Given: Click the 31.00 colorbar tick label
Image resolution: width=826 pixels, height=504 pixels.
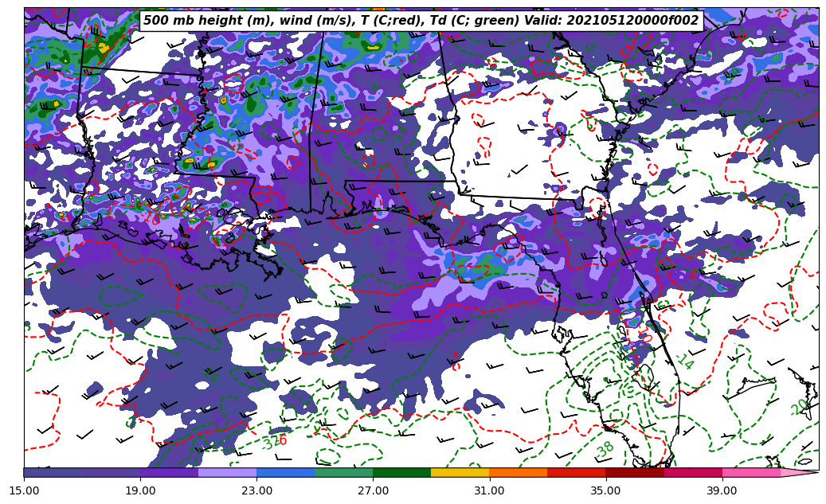Looking at the screenshot, I should [x=489, y=490].
